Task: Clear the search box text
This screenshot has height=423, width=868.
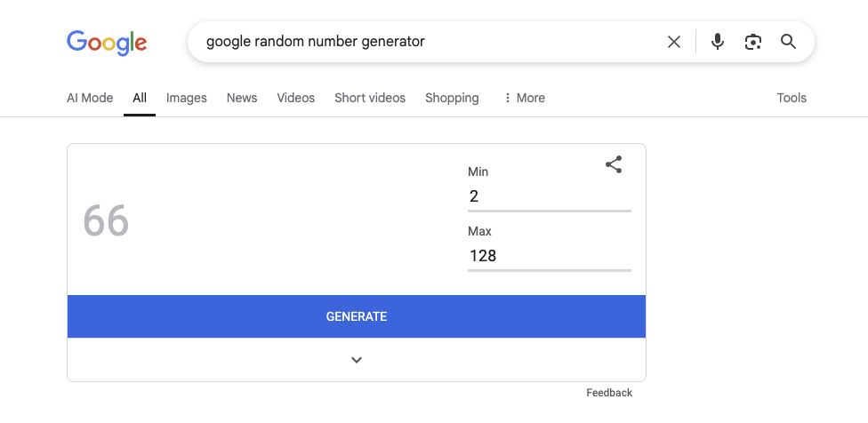Action: tap(674, 42)
